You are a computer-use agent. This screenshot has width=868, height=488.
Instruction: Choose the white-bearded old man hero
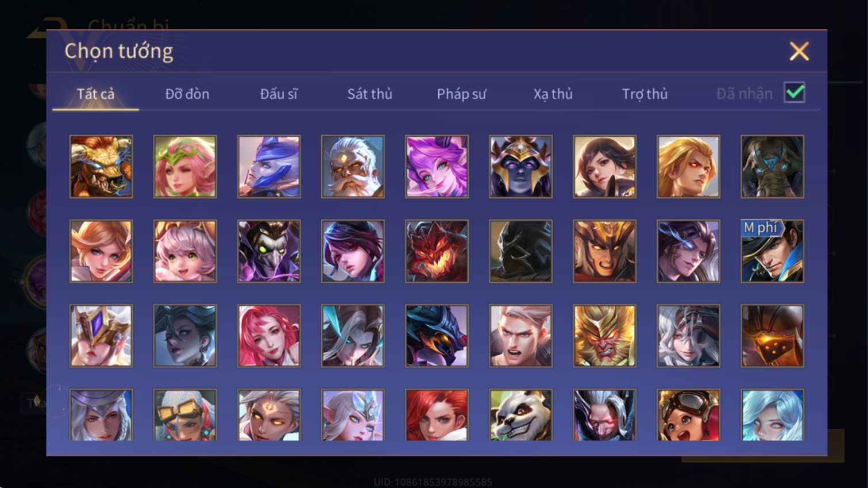[x=353, y=167]
